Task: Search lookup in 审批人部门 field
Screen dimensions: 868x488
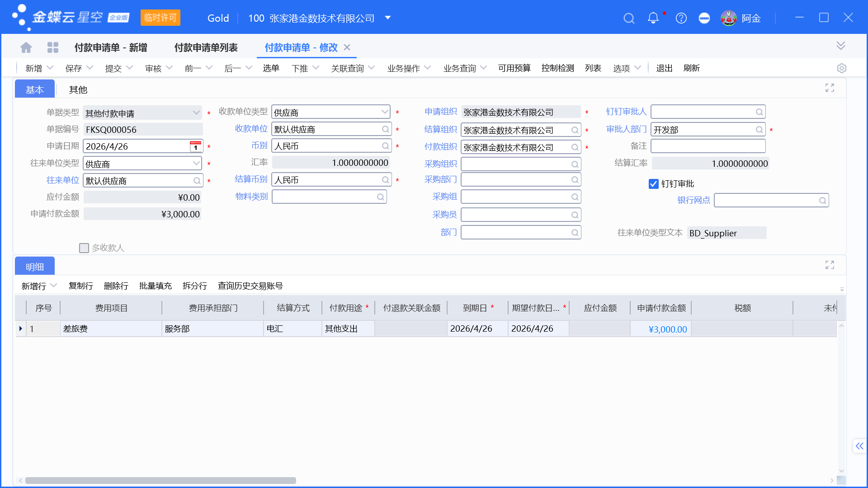Action: 759,130
